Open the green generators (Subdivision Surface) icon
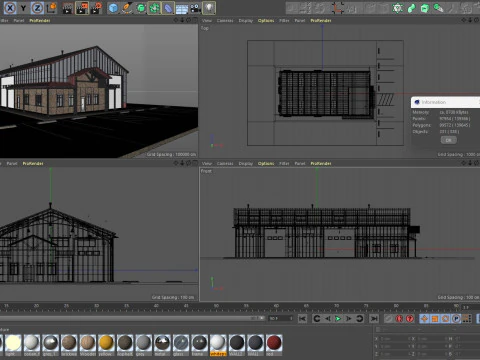 click(141, 8)
